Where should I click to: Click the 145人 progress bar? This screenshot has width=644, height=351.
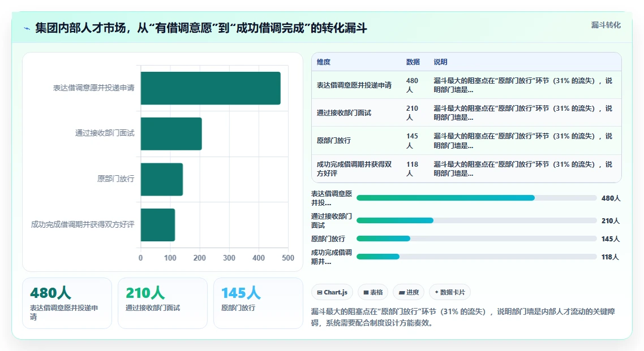(x=476, y=239)
